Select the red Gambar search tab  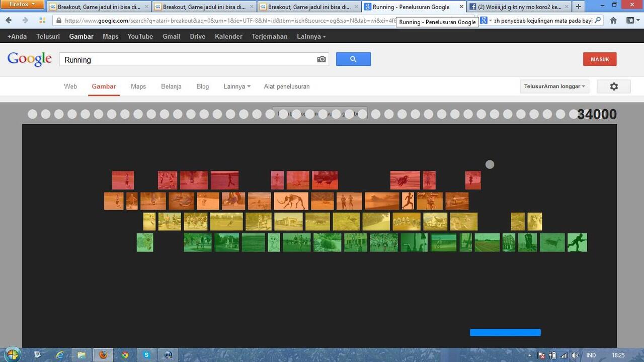point(104,86)
